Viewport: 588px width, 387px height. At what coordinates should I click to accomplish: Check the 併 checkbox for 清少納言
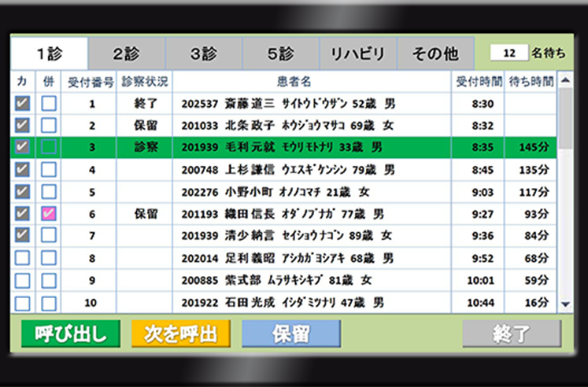pyautogui.click(x=49, y=235)
